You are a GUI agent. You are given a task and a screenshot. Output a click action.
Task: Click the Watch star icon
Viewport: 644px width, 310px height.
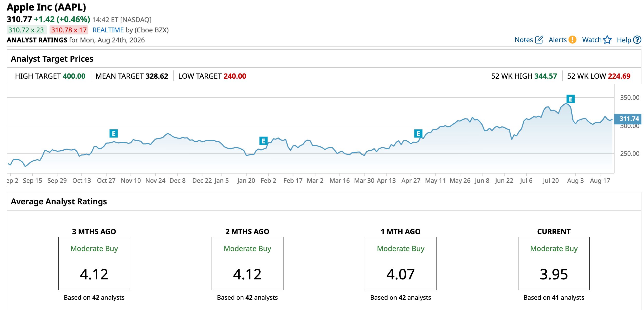tap(607, 40)
